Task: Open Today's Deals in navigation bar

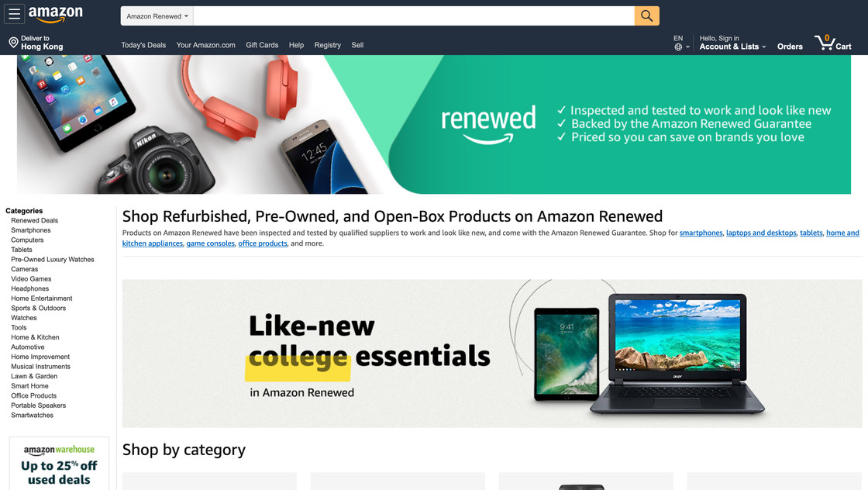Action: [143, 45]
